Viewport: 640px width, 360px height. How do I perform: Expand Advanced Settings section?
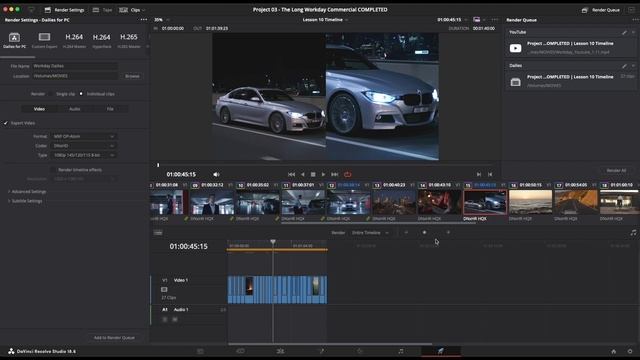click(x=27, y=191)
